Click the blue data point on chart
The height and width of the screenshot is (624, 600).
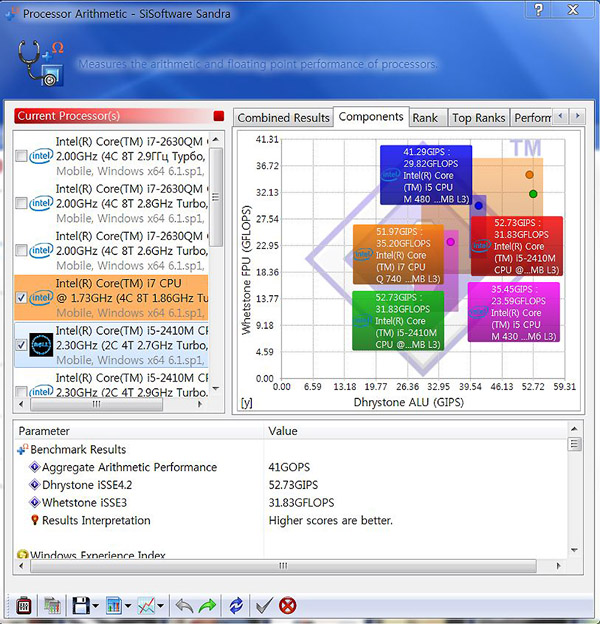point(479,206)
